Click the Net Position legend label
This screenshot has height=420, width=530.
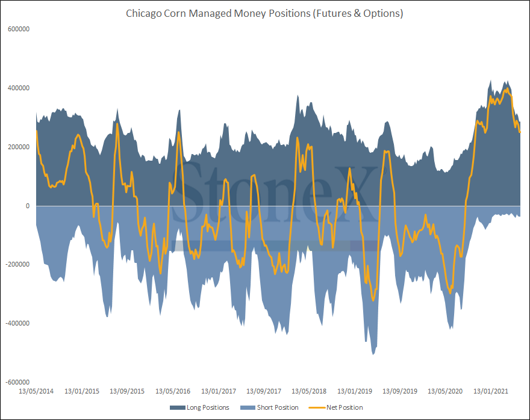(344, 407)
